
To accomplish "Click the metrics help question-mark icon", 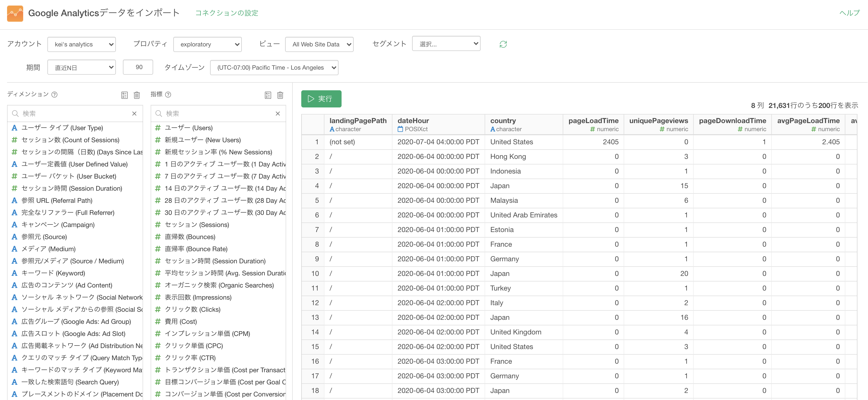I will click(x=168, y=94).
